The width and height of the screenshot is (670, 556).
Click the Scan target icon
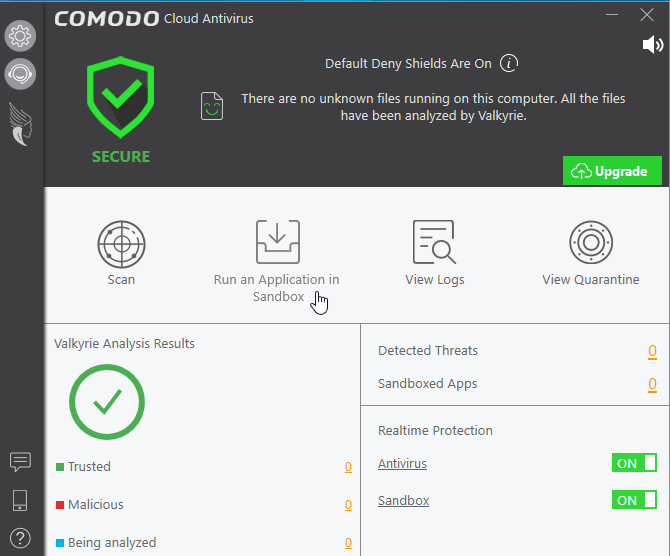point(121,242)
